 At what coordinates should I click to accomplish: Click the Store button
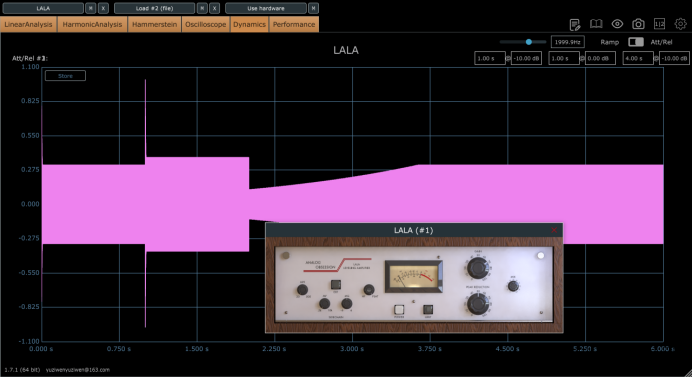point(65,76)
